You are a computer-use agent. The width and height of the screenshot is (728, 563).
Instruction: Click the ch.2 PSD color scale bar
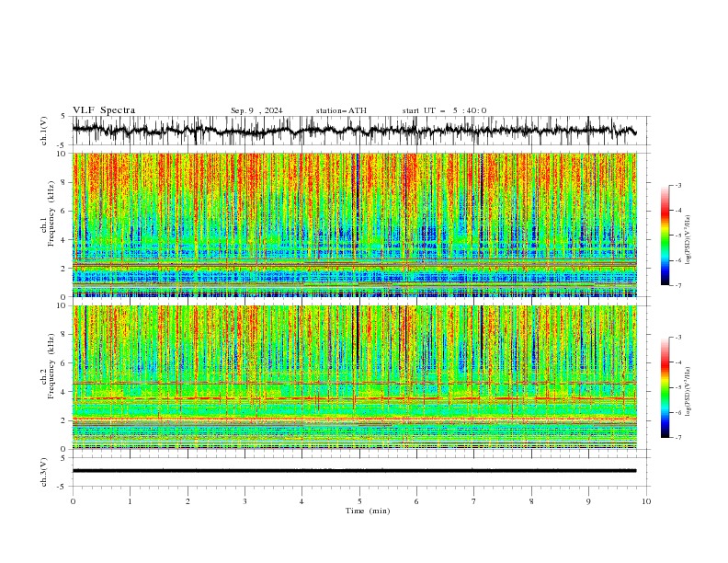665,387
